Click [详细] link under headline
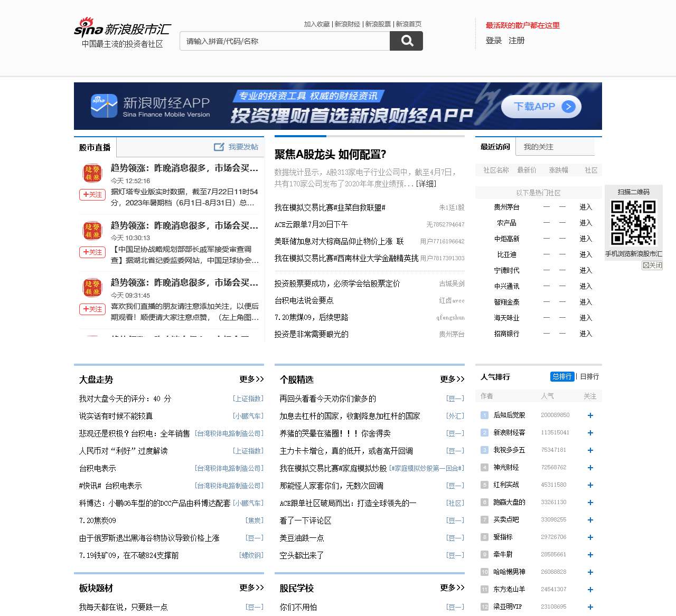 pos(426,184)
